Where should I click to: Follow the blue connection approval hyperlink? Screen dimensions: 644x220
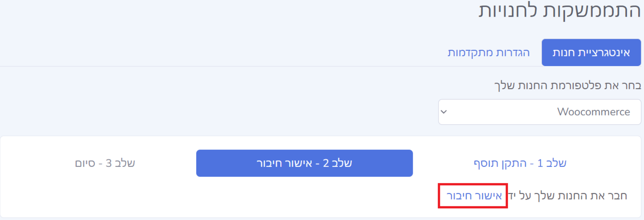[474, 196]
